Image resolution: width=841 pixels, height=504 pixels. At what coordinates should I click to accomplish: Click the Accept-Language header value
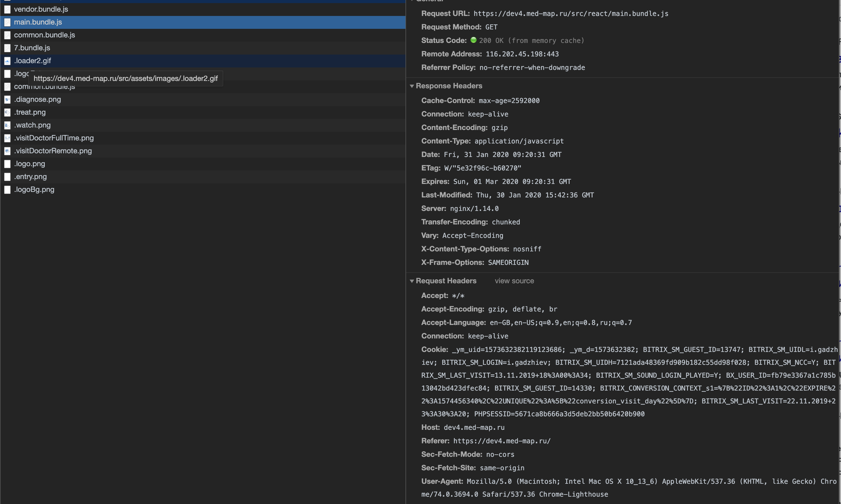pos(561,323)
